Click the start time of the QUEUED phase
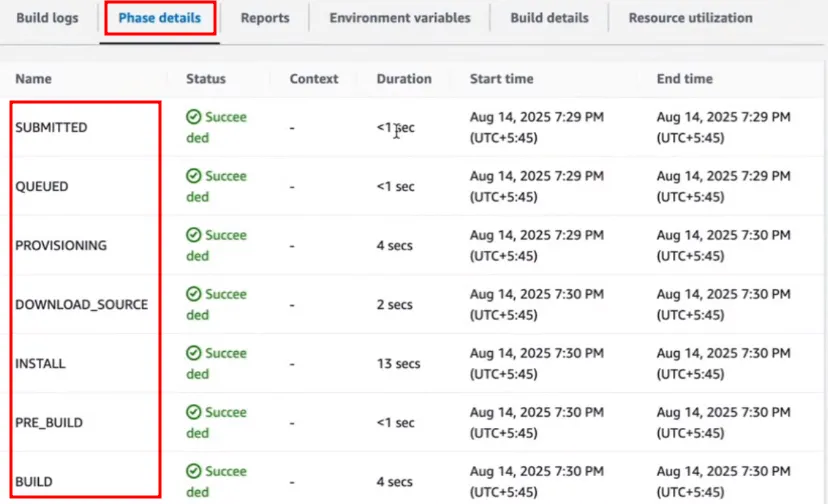This screenshot has height=504, width=828. click(537, 186)
